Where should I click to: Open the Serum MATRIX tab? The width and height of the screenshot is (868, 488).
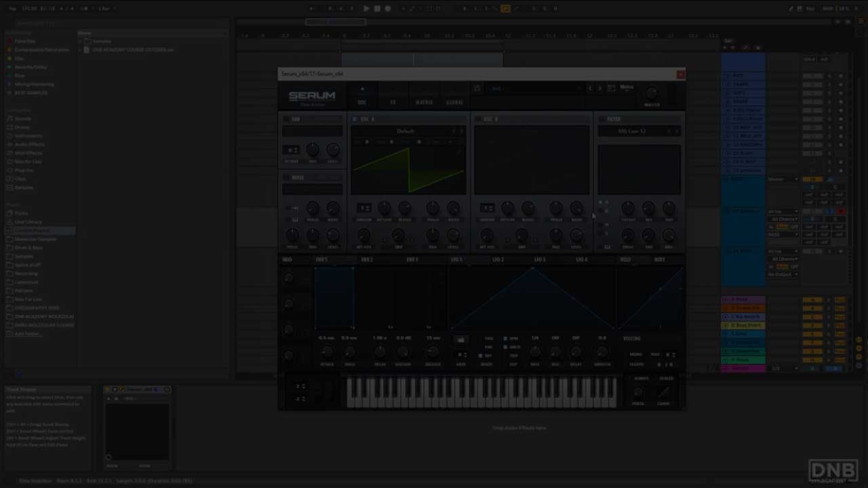(x=424, y=102)
